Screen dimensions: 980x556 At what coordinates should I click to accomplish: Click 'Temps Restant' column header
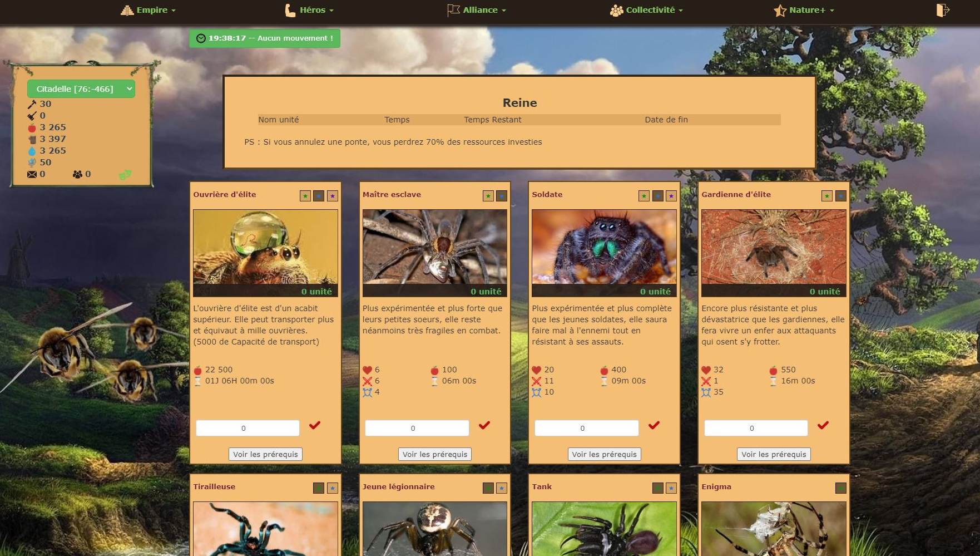(x=493, y=120)
